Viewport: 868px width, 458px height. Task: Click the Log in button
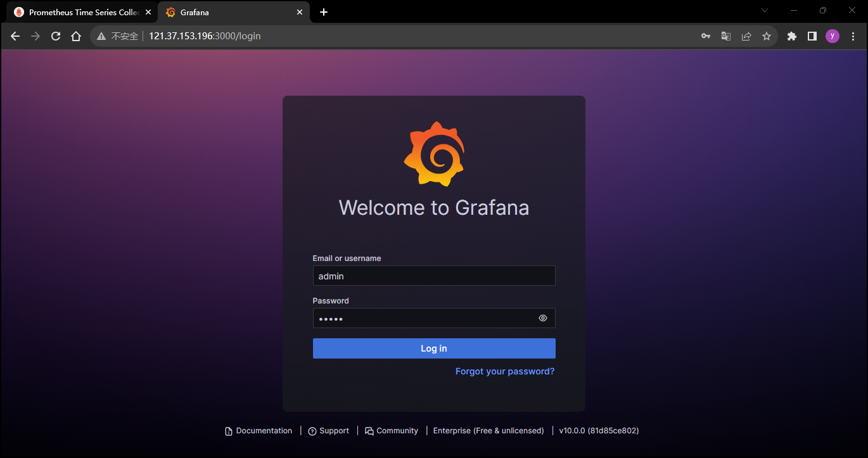coord(434,348)
